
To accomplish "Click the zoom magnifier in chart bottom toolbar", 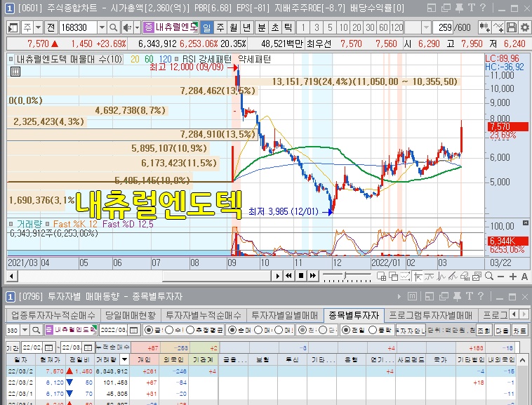I will (489, 276).
